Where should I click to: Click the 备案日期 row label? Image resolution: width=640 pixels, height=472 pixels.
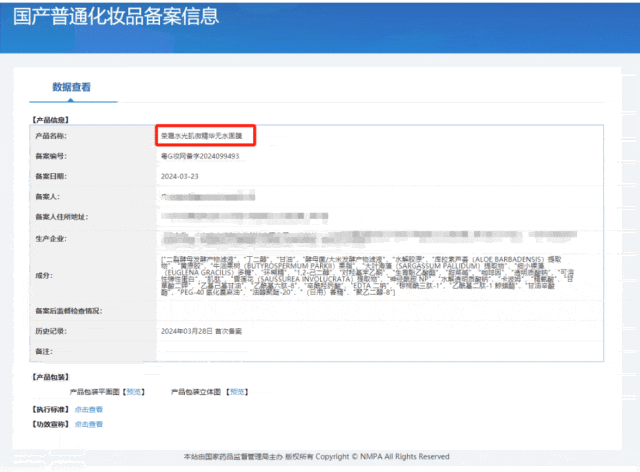point(51,176)
